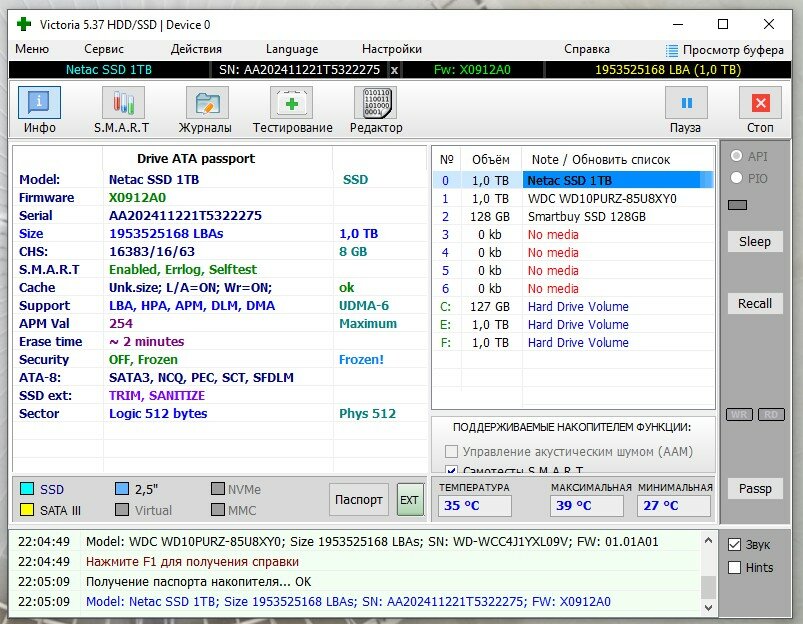
Task: Click the Serial AA202411221T5322275 passport value
Action: [x=185, y=216]
